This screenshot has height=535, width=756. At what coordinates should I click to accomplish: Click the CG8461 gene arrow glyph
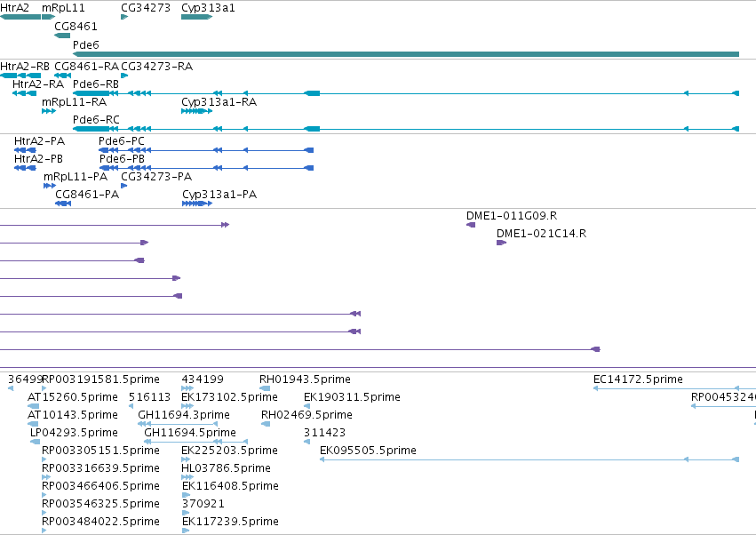pos(62,36)
